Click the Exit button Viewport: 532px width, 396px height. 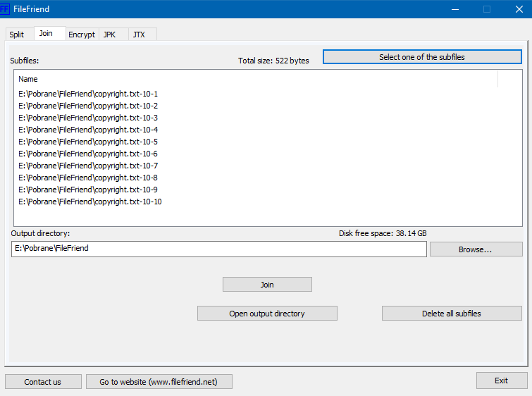[502, 380]
